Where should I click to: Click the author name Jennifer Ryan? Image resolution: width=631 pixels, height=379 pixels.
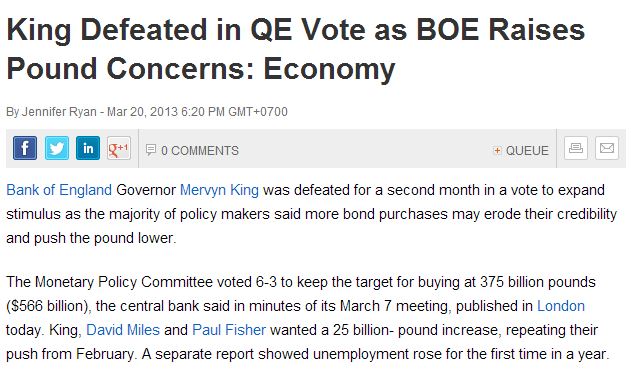[59, 111]
